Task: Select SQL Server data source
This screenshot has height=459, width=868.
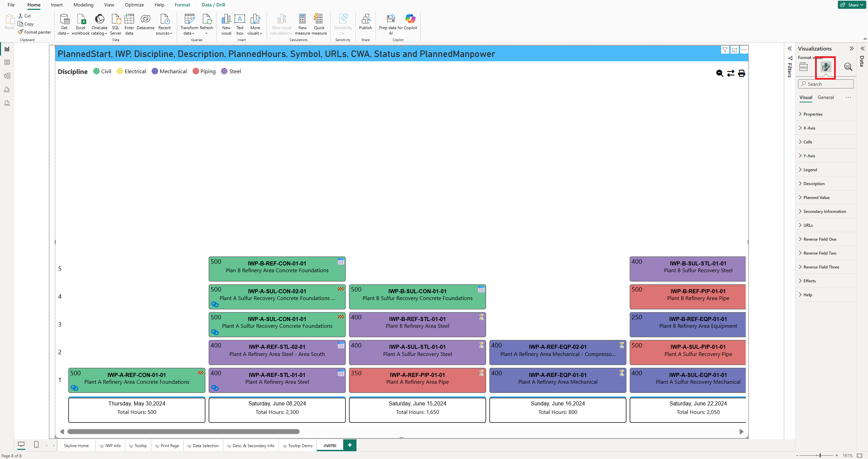Action: pyautogui.click(x=116, y=24)
